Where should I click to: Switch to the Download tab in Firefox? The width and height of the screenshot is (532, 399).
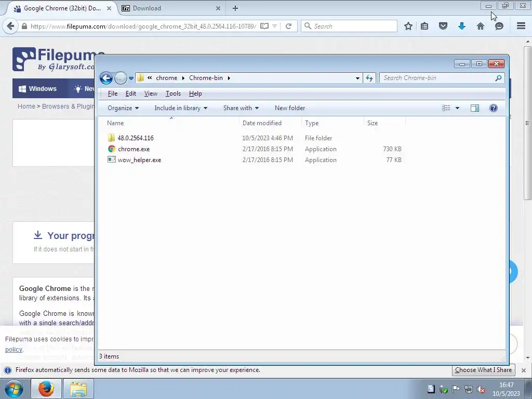click(171, 8)
